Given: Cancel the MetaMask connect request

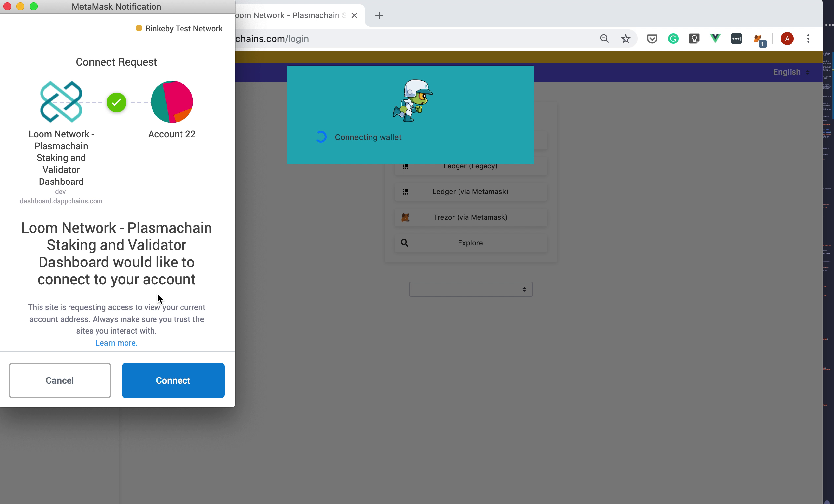Looking at the screenshot, I should pos(60,380).
